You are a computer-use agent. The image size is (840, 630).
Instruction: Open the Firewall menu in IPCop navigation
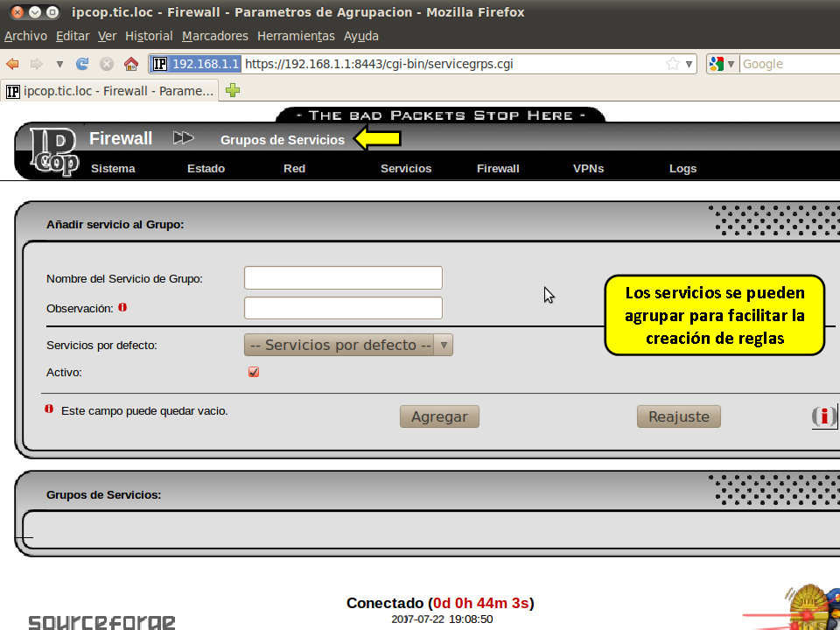click(x=498, y=169)
